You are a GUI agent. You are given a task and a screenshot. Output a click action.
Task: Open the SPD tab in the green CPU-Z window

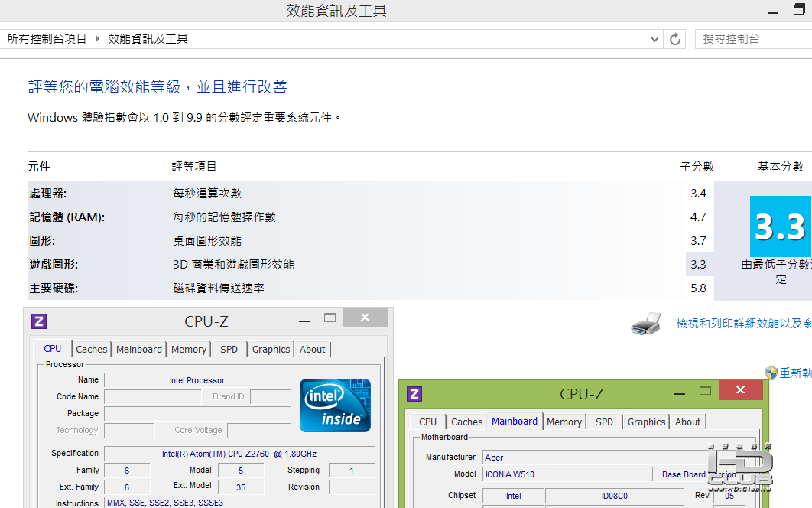point(604,422)
